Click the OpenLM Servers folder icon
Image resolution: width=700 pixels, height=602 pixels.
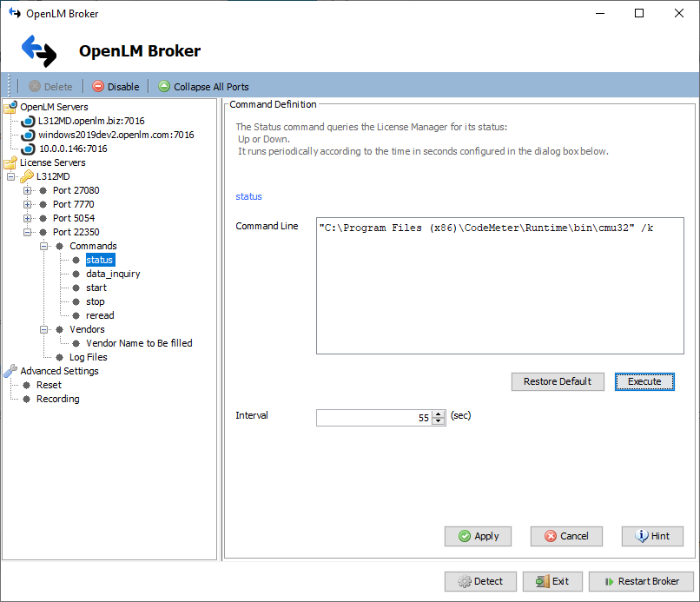click(x=10, y=107)
